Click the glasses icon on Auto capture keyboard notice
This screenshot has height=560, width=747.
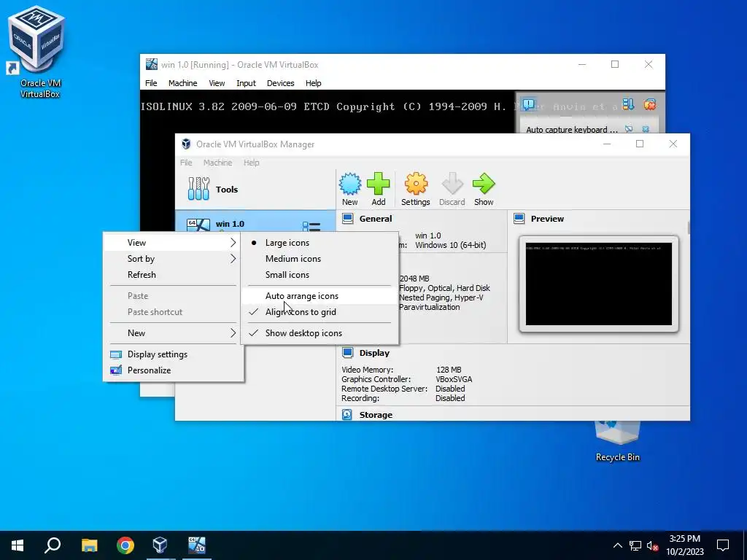click(629, 129)
